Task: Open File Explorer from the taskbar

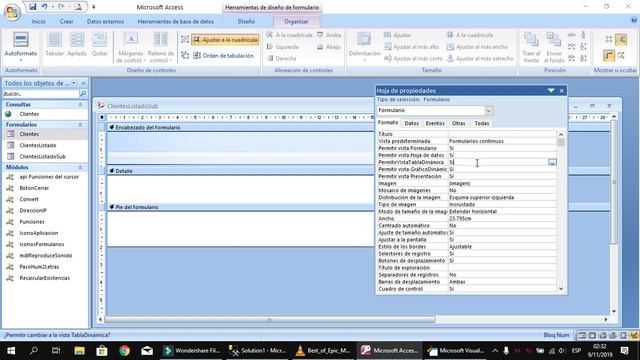Action: pyautogui.click(x=79, y=351)
